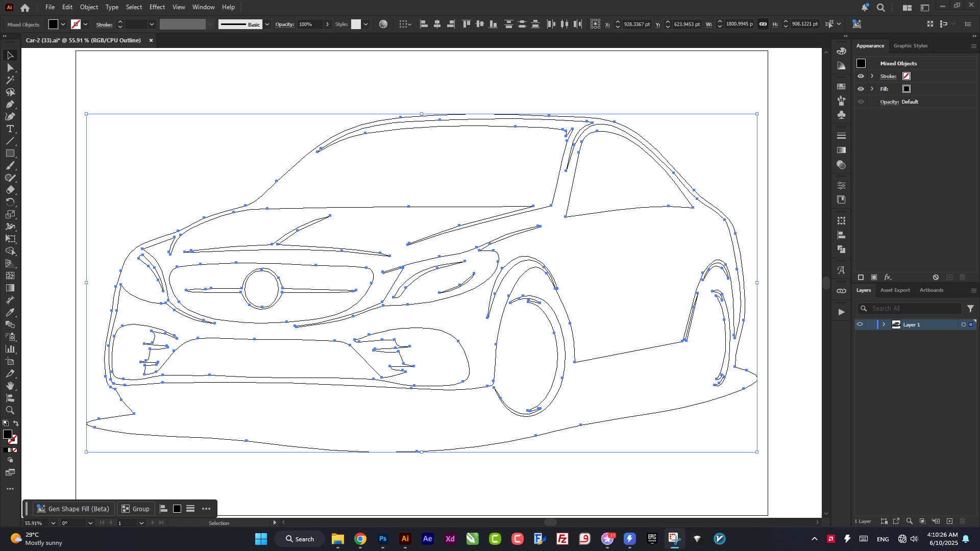Hide Layer 1 with eye icon

[860, 324]
